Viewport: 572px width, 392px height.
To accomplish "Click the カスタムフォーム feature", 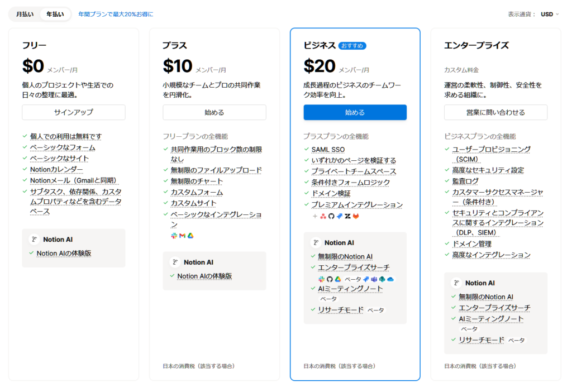I will click(197, 192).
